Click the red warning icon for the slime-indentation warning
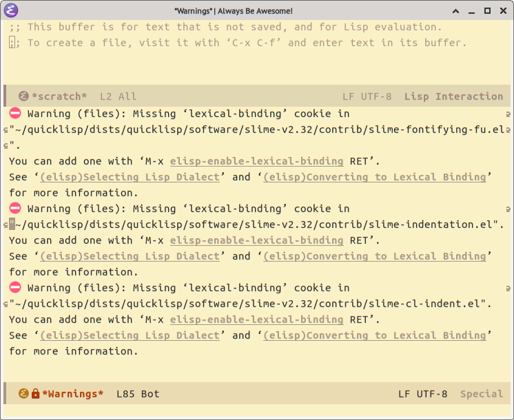This screenshot has height=420, width=514. [15, 208]
